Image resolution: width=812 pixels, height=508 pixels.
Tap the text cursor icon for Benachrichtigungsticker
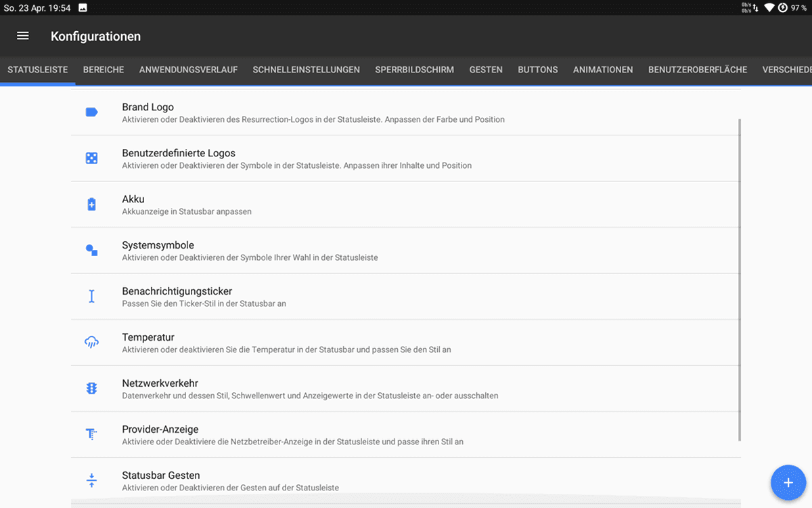click(x=91, y=297)
